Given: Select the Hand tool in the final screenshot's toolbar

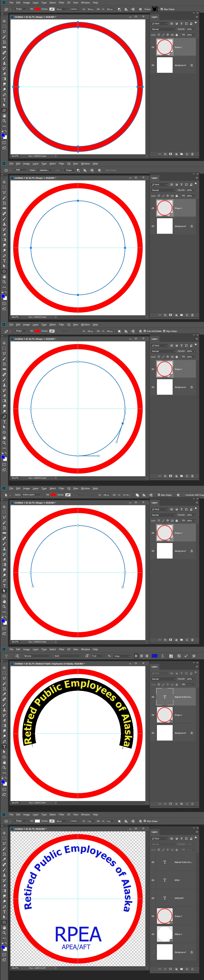Looking at the screenshot, I should click(x=4, y=927).
